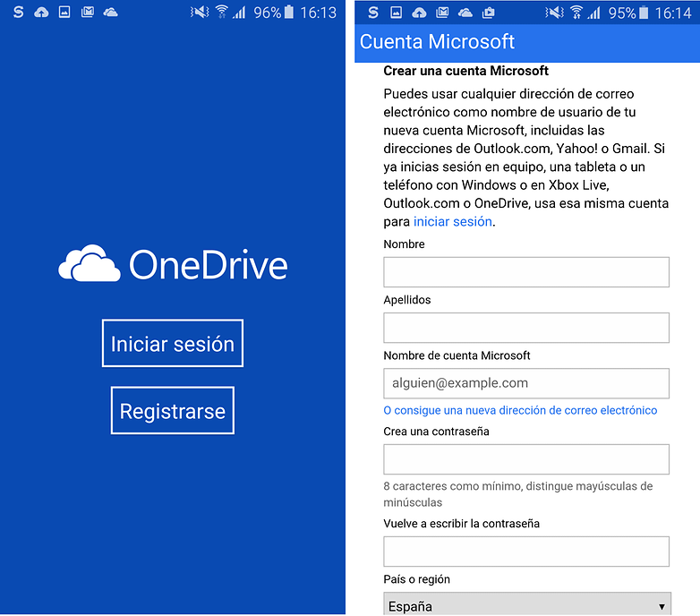Tap the Wi-Fi icon in right status bar
700x616 pixels.
point(576,13)
